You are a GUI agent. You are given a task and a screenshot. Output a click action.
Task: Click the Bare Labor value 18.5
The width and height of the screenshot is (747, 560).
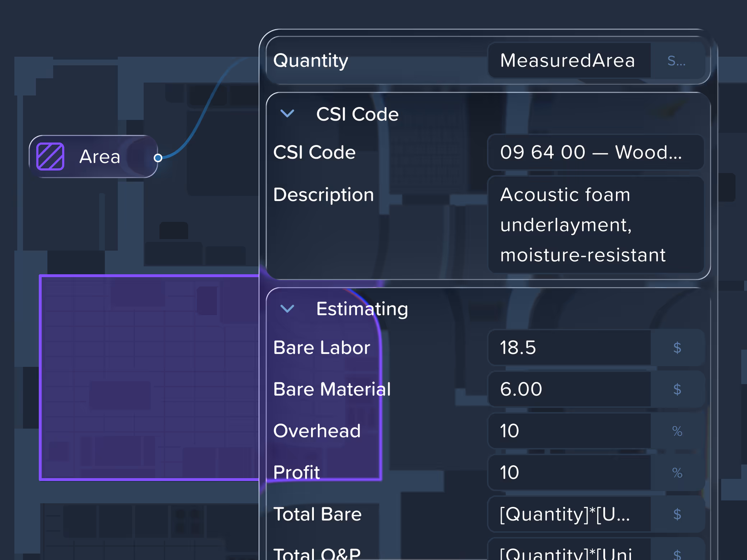[x=568, y=347]
